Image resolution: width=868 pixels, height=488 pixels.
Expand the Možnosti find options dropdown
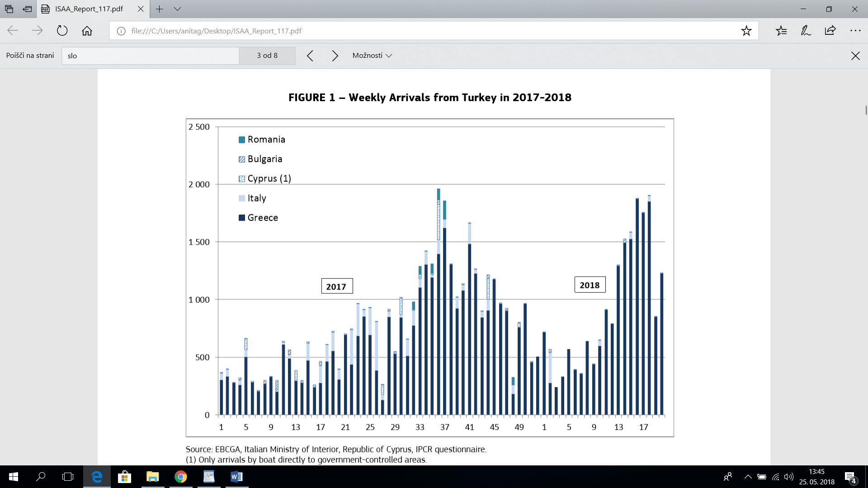[x=372, y=56]
